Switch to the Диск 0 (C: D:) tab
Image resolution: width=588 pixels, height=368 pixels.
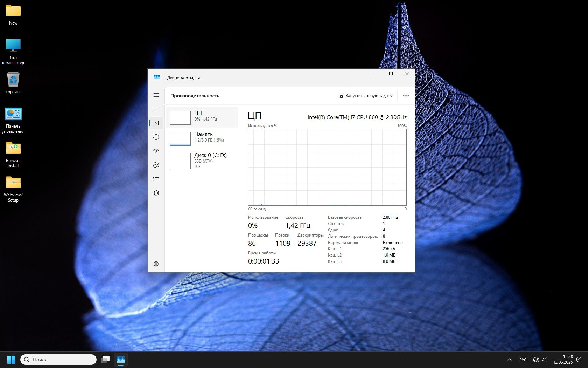(x=203, y=160)
